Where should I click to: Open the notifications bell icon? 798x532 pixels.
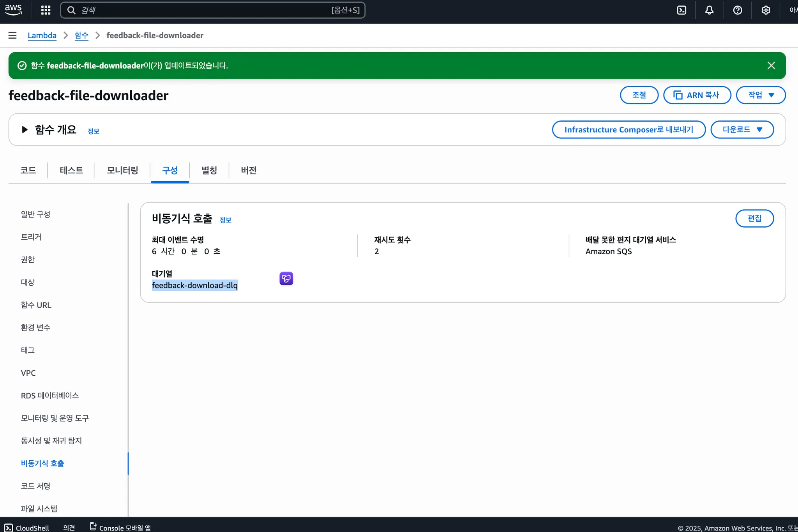point(709,10)
